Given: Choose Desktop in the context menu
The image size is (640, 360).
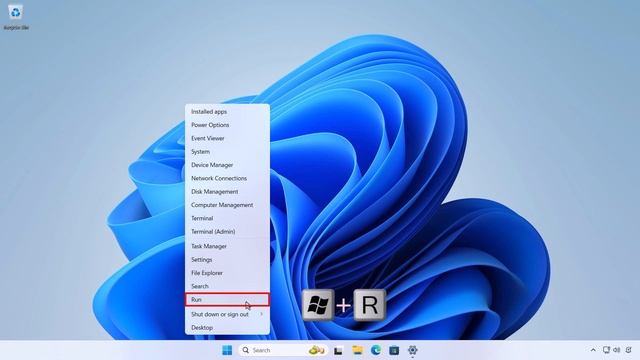Looking at the screenshot, I should tap(227, 328).
